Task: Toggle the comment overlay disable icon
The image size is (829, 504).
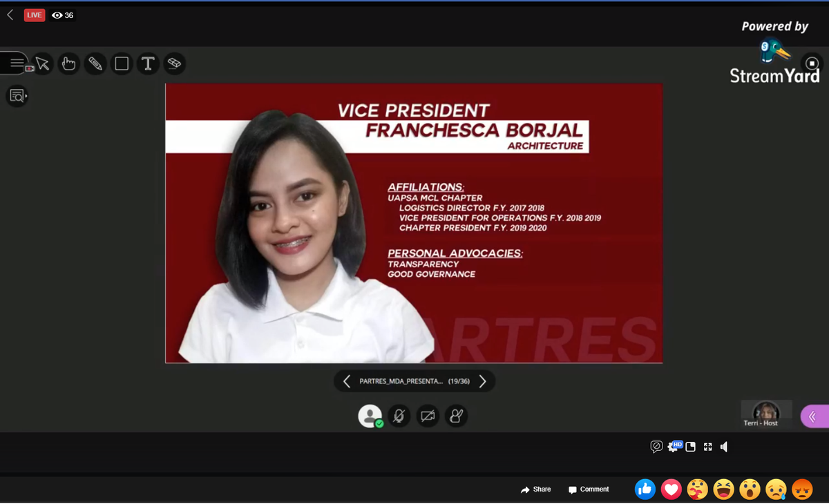Action: [656, 447]
